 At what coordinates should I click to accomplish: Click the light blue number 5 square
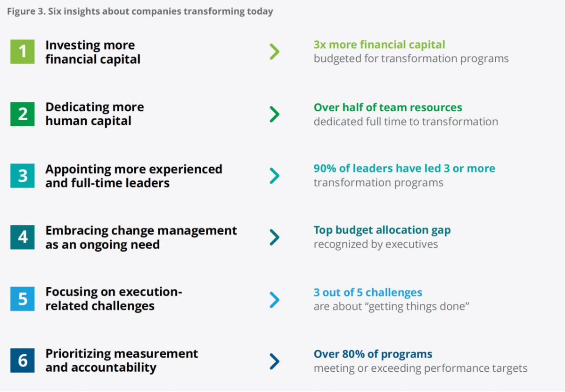22,299
